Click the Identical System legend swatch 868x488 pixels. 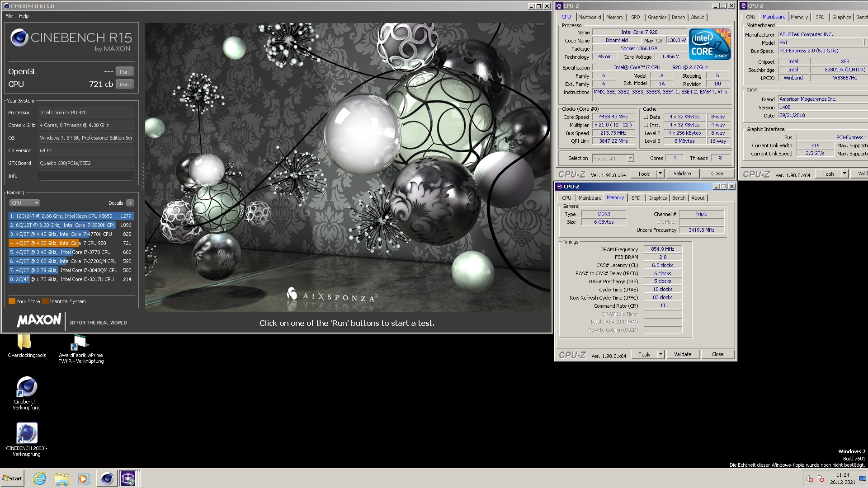point(45,301)
